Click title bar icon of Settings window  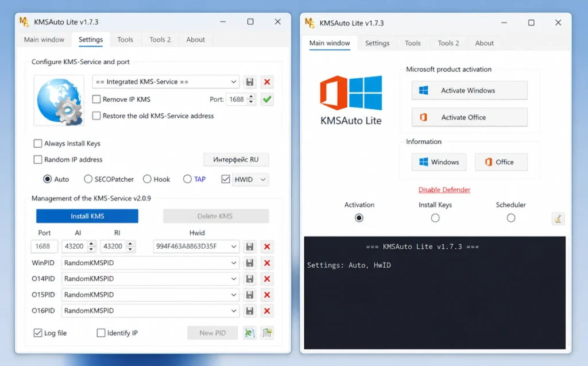(24, 22)
